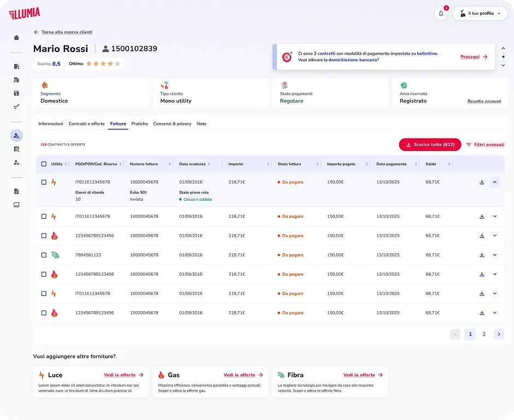Switch to the Informazioni tab

point(51,124)
